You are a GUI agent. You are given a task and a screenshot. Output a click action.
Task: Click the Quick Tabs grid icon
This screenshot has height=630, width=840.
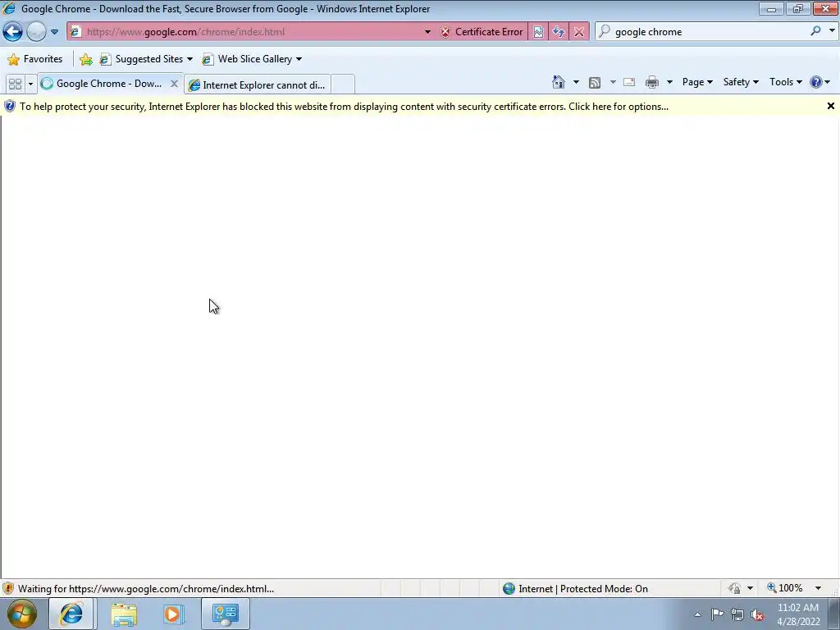click(x=16, y=84)
